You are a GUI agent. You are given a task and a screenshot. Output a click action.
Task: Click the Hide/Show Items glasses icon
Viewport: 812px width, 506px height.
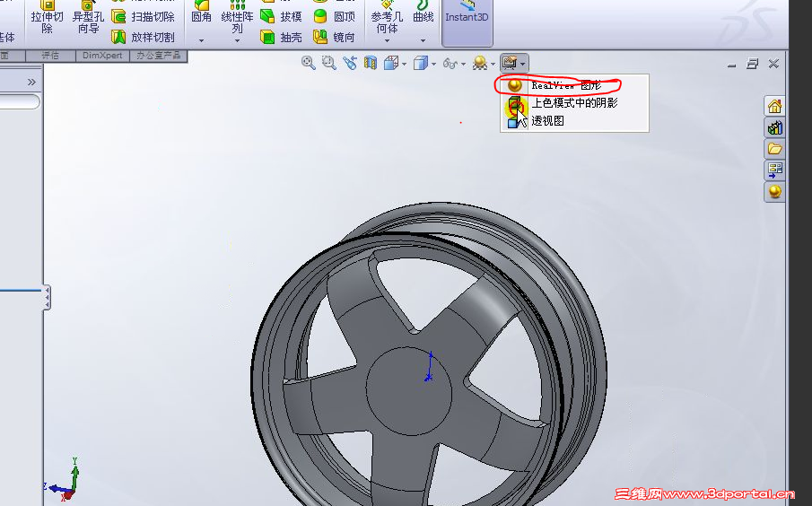(450, 64)
